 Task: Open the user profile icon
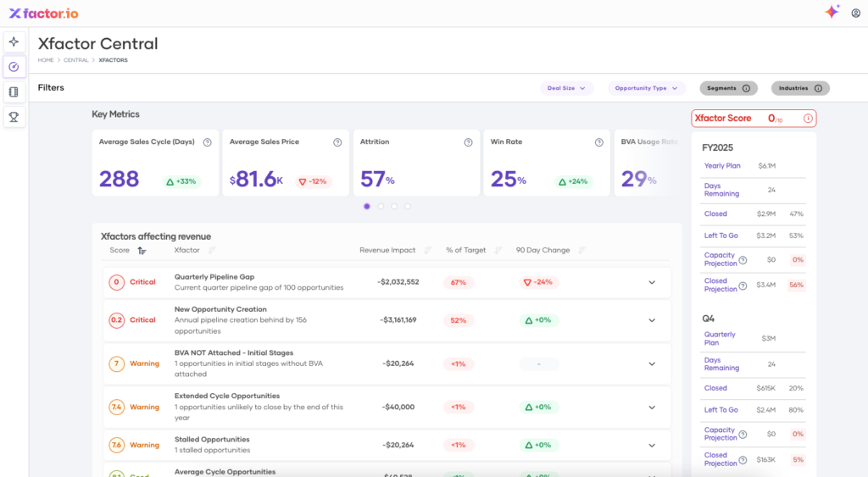coord(855,13)
